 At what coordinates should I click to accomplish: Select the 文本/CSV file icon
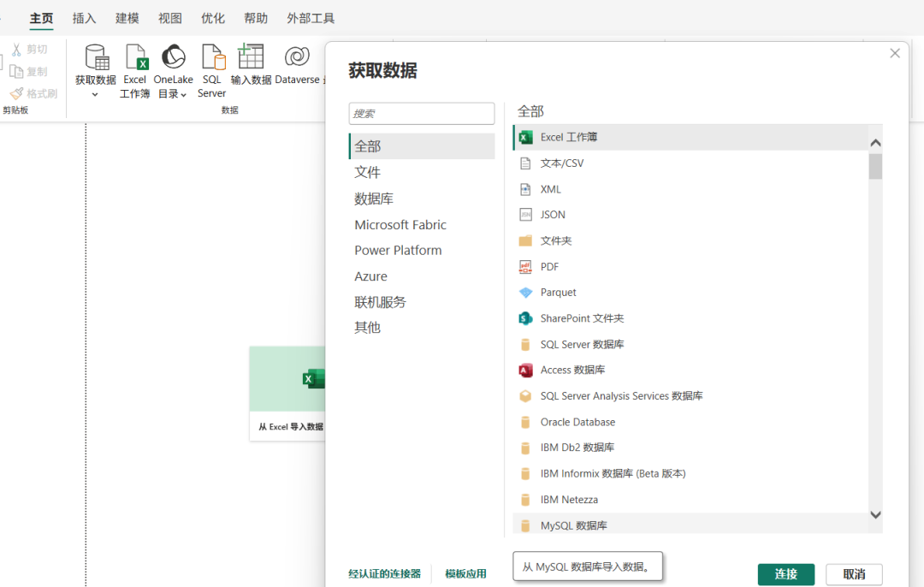tap(525, 163)
